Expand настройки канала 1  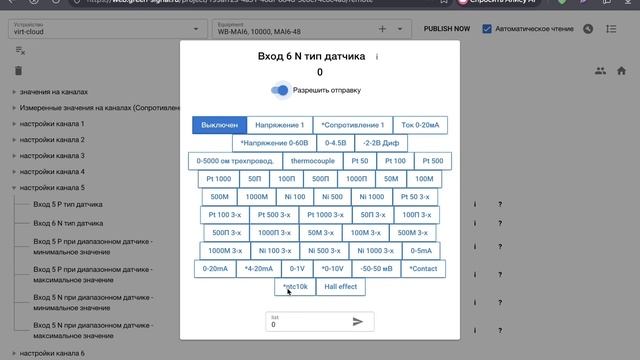coord(14,124)
